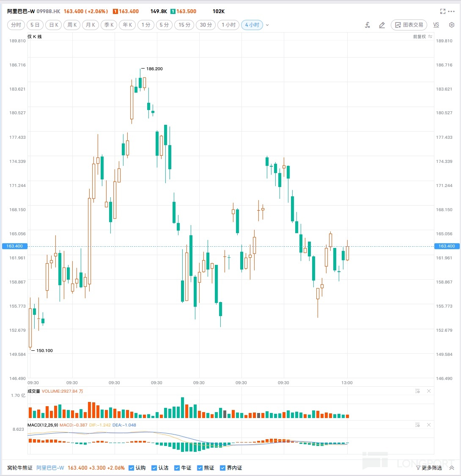The width and height of the screenshot is (461, 476).
Task: Close the MACD indicator panel
Action: [429, 425]
